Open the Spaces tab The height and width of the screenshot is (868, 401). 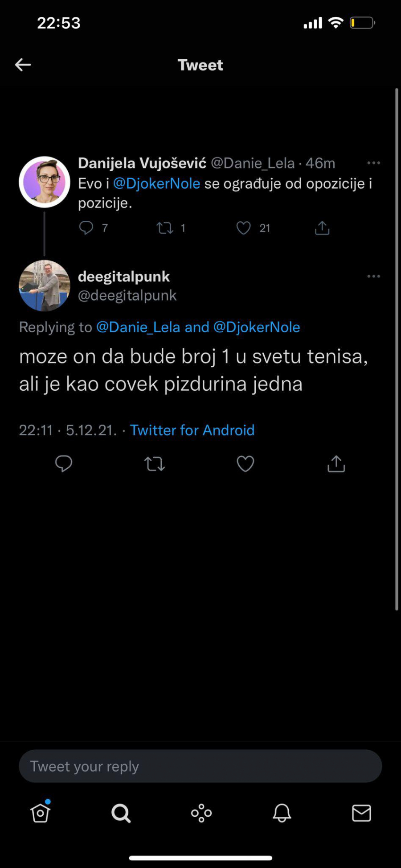click(201, 813)
